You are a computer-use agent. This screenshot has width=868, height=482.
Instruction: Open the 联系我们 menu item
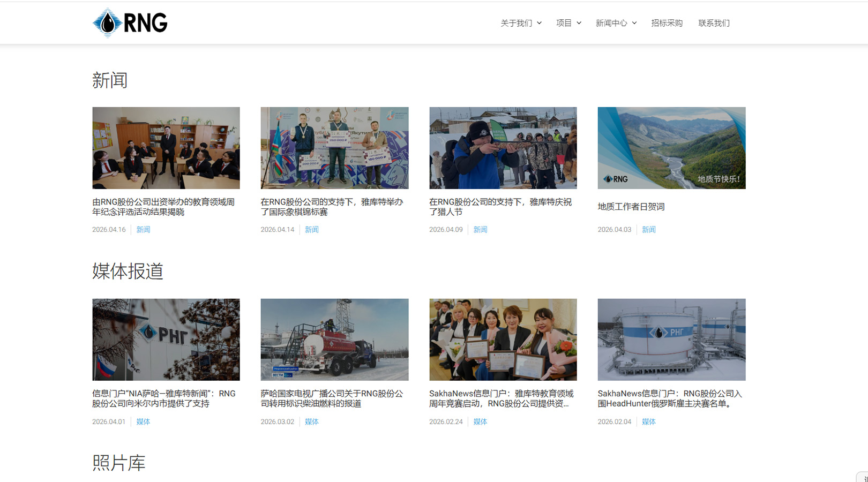pyautogui.click(x=714, y=23)
